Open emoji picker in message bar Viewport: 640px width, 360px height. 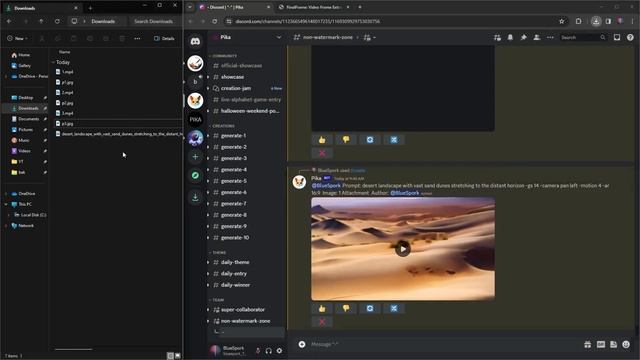click(626, 344)
